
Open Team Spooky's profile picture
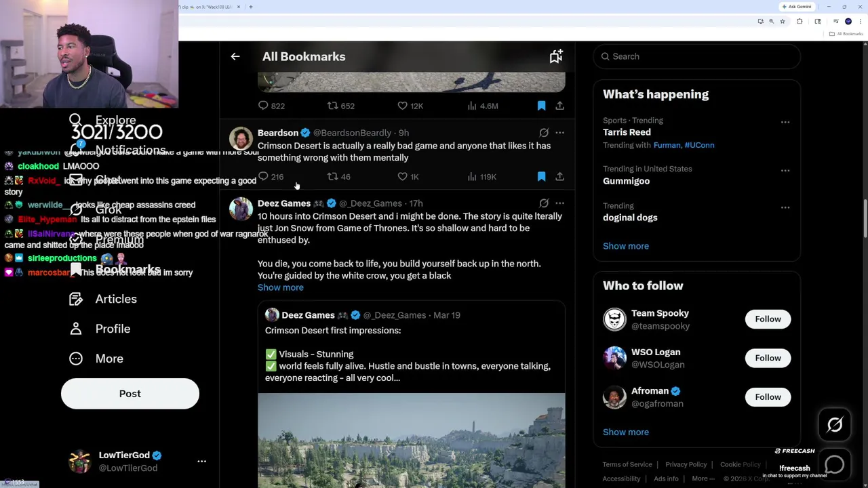click(614, 319)
